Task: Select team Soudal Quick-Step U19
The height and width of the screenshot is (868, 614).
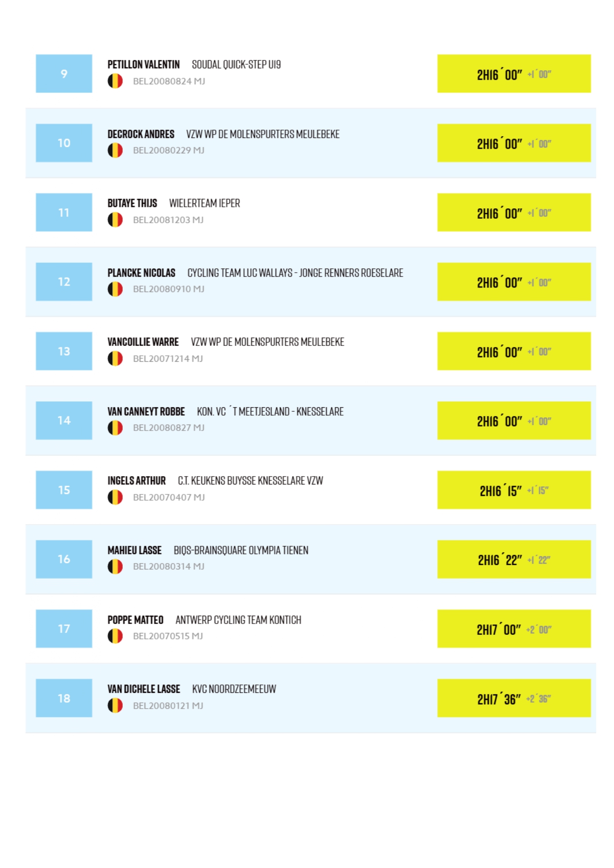Action: (236, 65)
